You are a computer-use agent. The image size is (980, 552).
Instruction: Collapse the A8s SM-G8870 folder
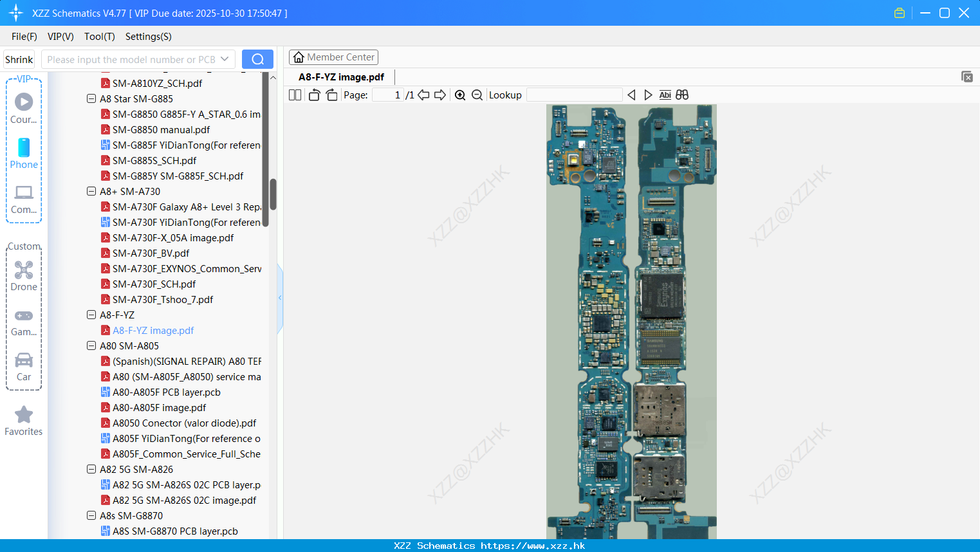(x=91, y=515)
